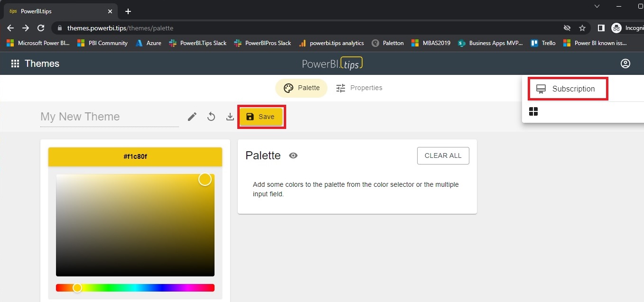Expand the Chrome tab search chevron
Screen dimensions: 644x302
click(x=597, y=6)
